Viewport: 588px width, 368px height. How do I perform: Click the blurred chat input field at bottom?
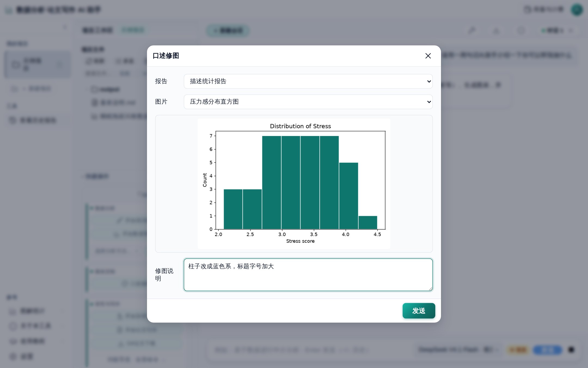(x=310, y=350)
